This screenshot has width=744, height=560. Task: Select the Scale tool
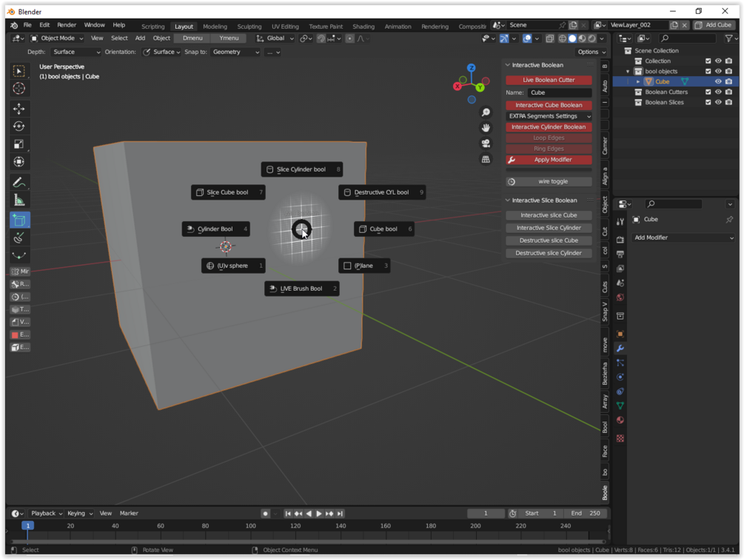(x=19, y=144)
